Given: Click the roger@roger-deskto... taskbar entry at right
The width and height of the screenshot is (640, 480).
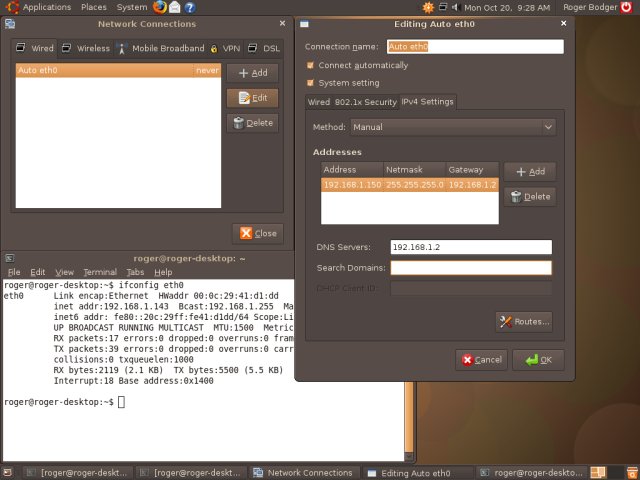Looking at the screenshot, I should point(532,473).
